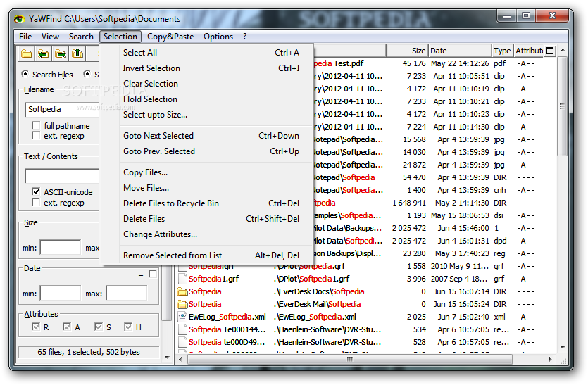The image size is (588, 385).
Task: Click results vertical scrollbar up arrow
Action: click(x=563, y=50)
